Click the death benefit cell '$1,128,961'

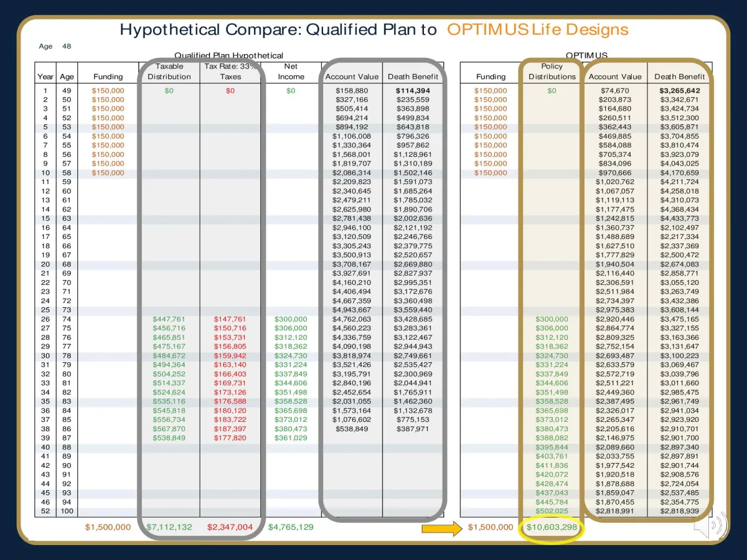tap(413, 155)
